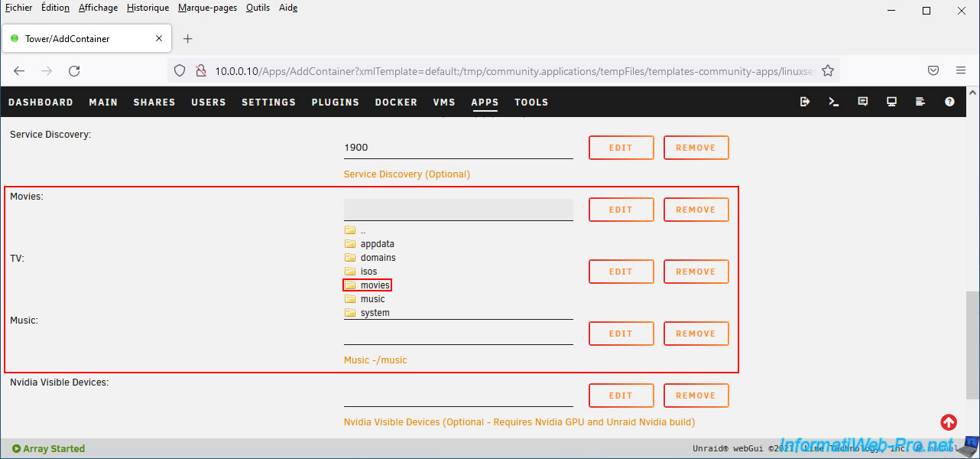
Task: Click EDIT button for Movies path
Action: click(621, 210)
